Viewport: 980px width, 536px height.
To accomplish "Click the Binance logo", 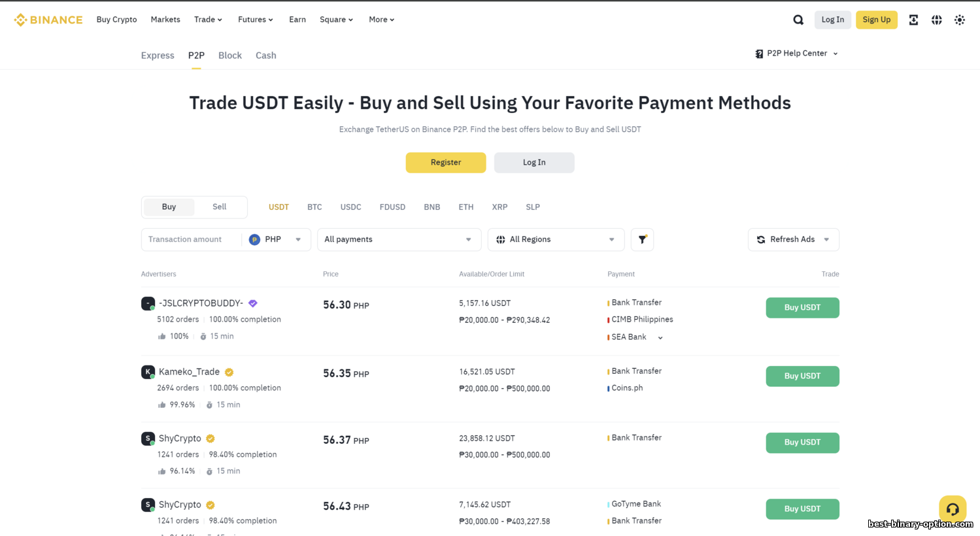I will (48, 20).
